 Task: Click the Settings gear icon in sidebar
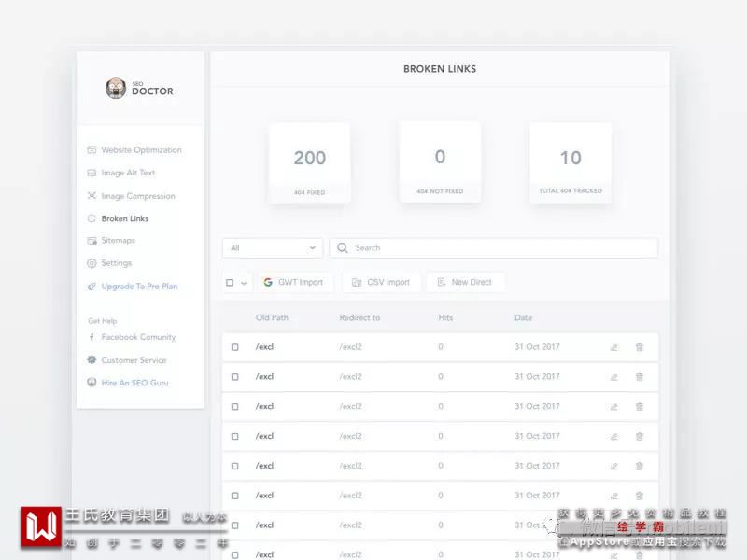[92, 263]
